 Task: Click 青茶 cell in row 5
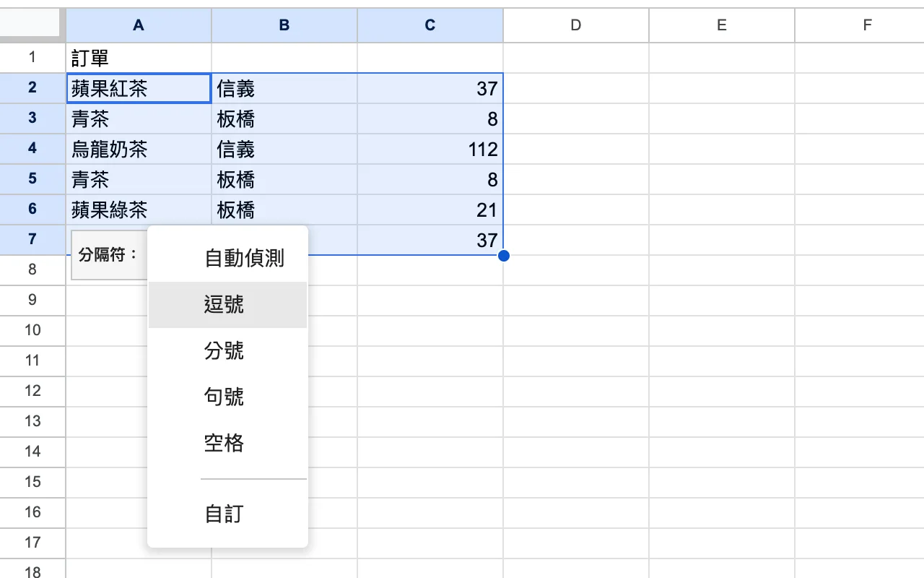tap(139, 179)
